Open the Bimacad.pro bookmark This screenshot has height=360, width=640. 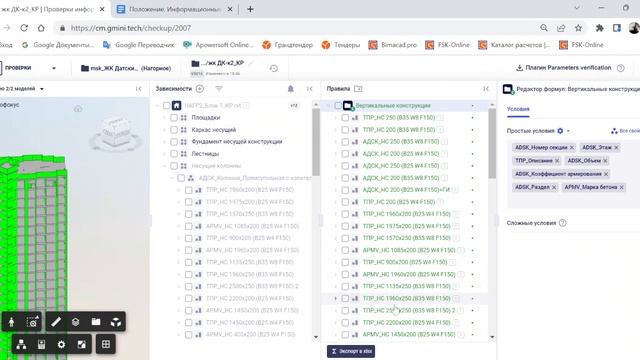(x=393, y=45)
